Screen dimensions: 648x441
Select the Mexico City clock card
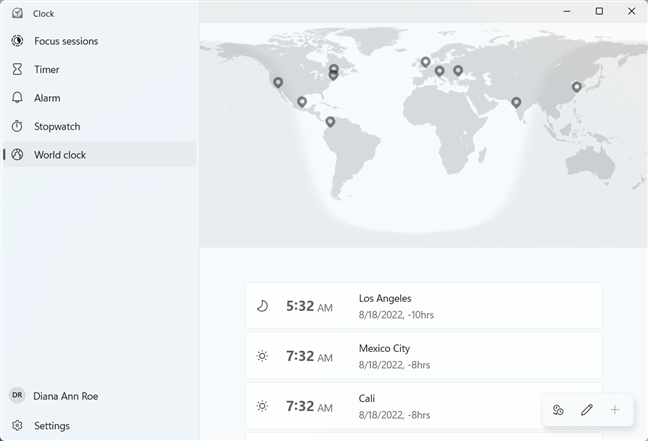(x=423, y=356)
